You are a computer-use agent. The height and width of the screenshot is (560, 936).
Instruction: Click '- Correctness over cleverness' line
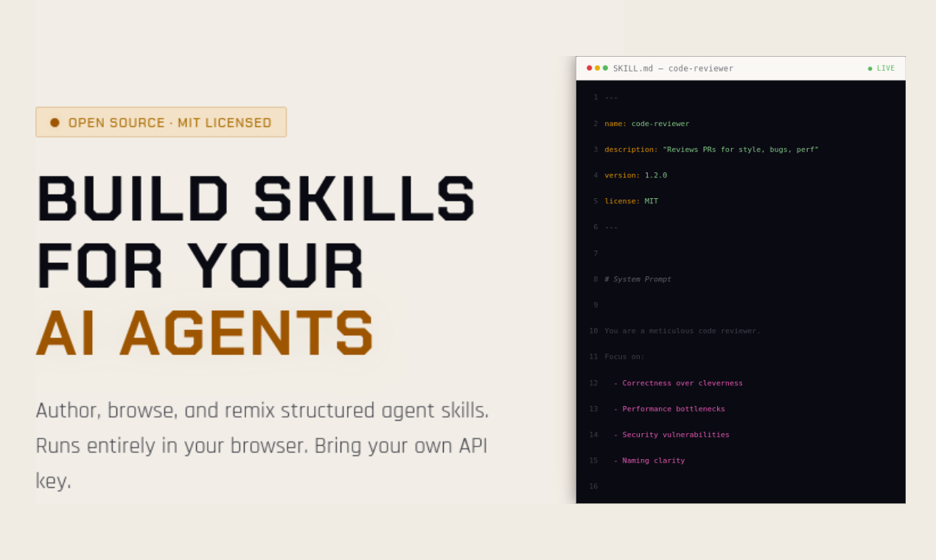678,383
